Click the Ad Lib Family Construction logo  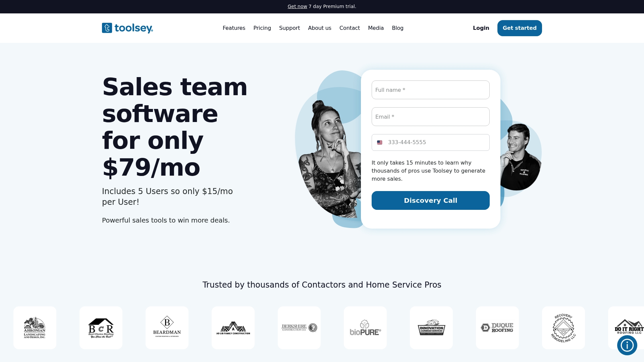[x=233, y=328]
